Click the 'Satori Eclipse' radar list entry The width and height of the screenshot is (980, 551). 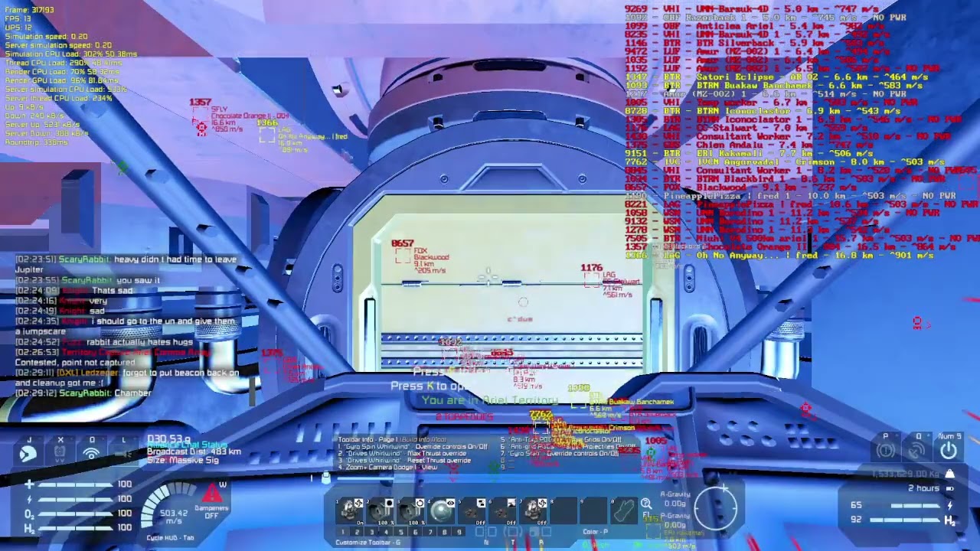[776, 77]
